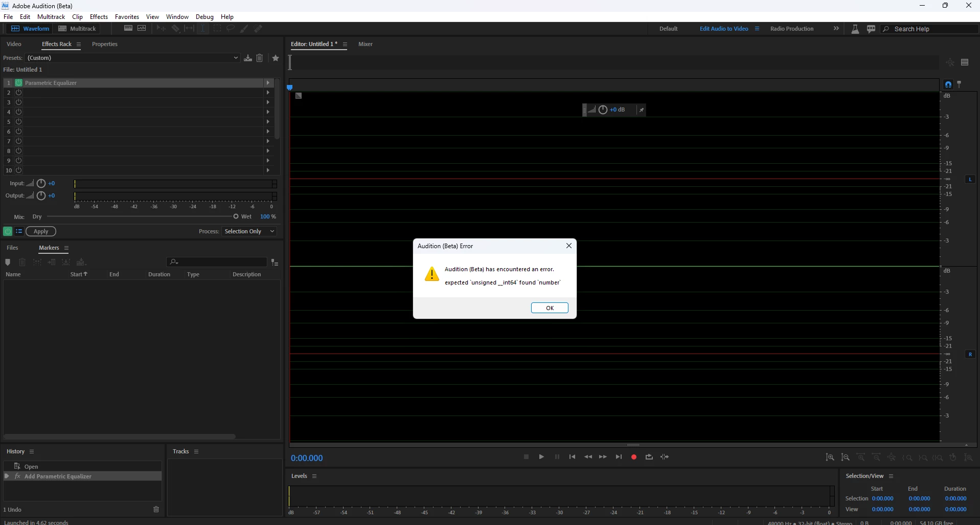Switch to the Files tab
The image size is (980, 525).
12,248
